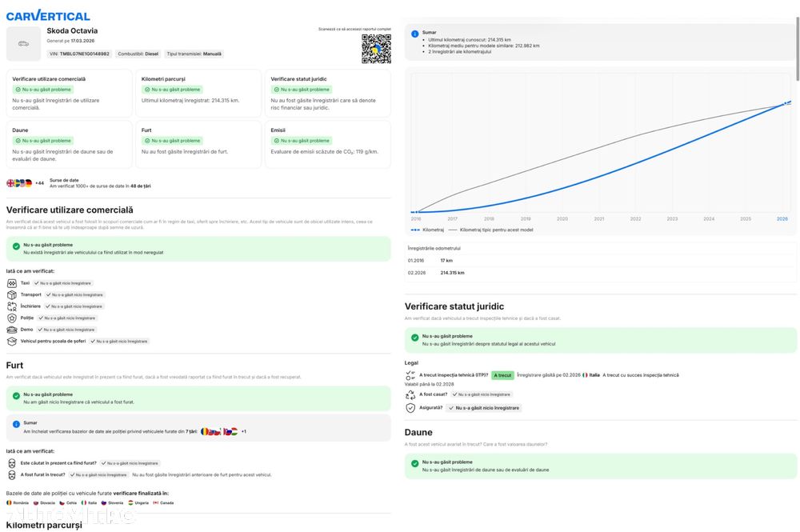Click the Taxi 'Nu s-a găsit nicio înregistrare' badge
Image resolution: width=800 pixels, height=532 pixels.
click(x=63, y=283)
